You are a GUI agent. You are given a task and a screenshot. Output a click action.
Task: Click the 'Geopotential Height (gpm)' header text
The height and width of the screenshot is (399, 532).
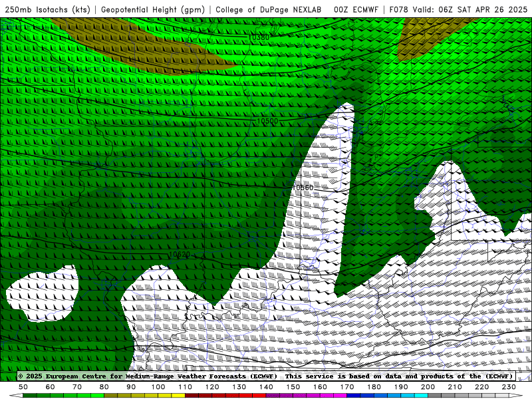tap(153, 9)
